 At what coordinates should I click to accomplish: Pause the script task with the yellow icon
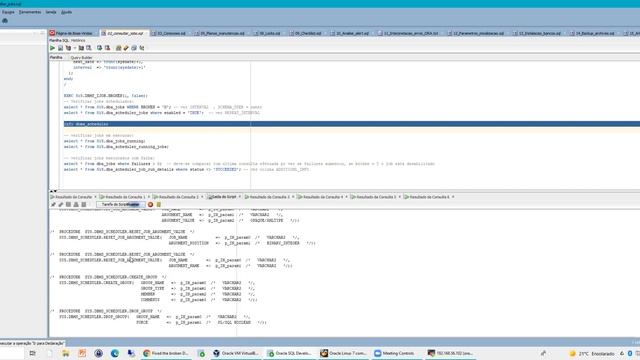[159, 204]
